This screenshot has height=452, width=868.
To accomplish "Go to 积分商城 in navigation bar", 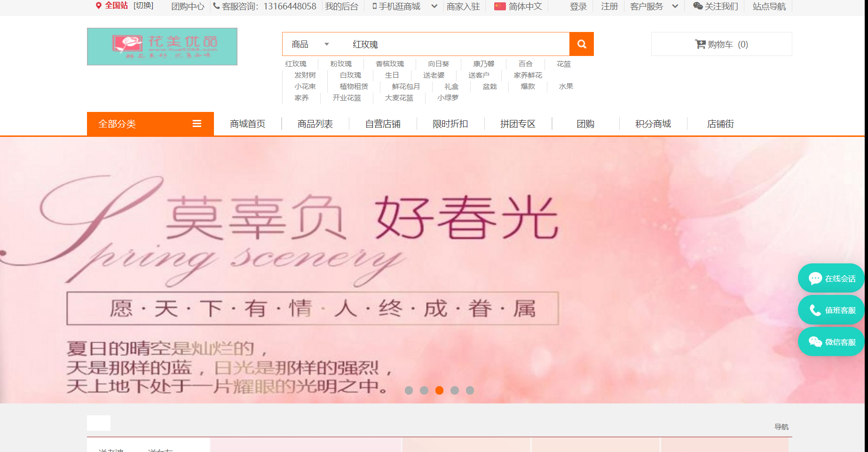I will pos(653,124).
